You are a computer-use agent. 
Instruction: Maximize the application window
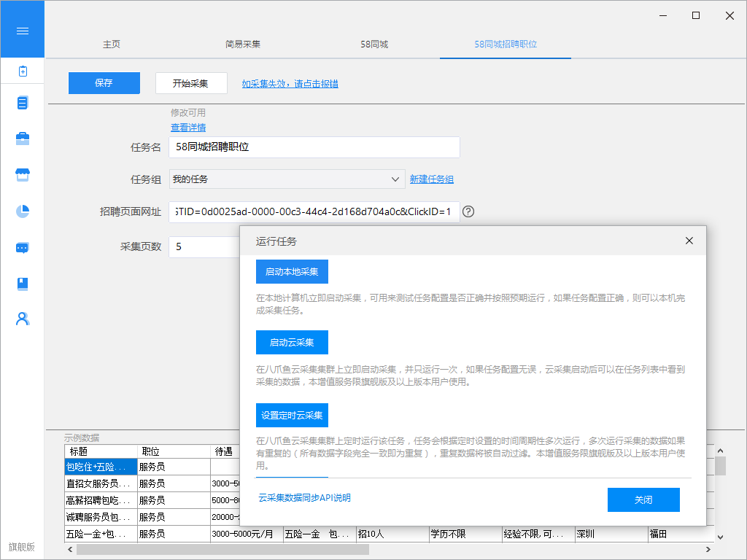point(696,16)
